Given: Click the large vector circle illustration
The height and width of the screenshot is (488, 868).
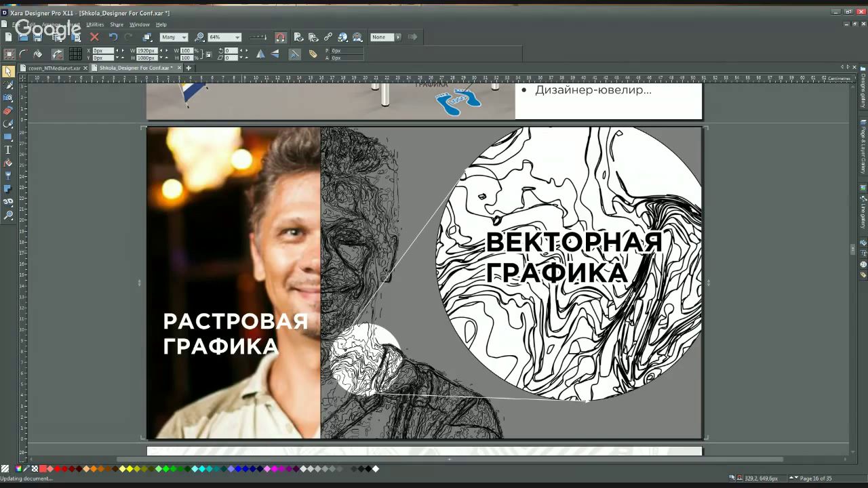Looking at the screenshot, I should [x=570, y=264].
